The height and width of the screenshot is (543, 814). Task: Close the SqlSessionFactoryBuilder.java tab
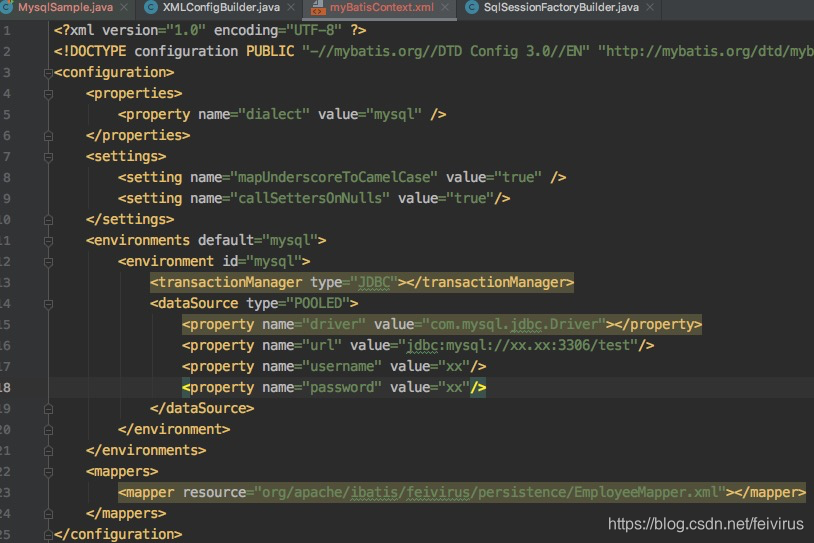point(649,7)
